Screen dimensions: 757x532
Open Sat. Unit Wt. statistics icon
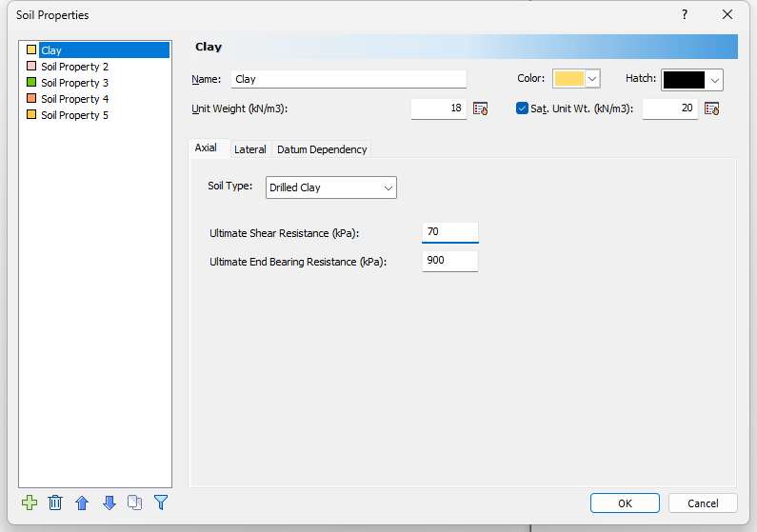(x=711, y=108)
